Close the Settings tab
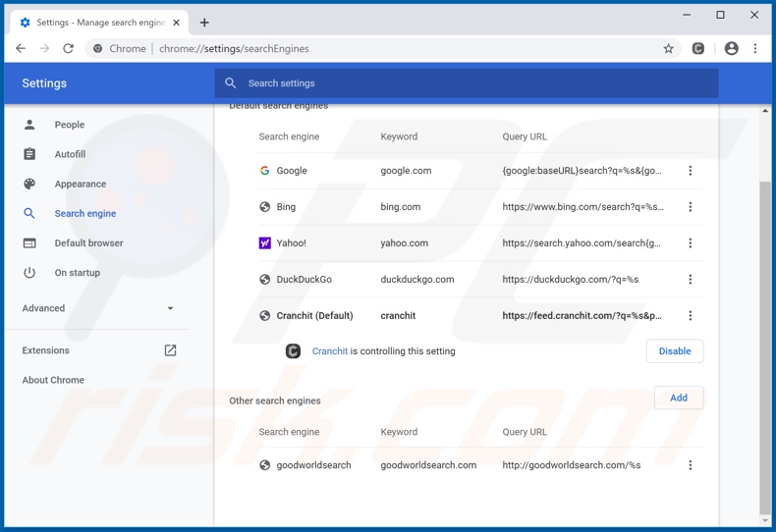This screenshot has width=776, height=532. pos(176,23)
